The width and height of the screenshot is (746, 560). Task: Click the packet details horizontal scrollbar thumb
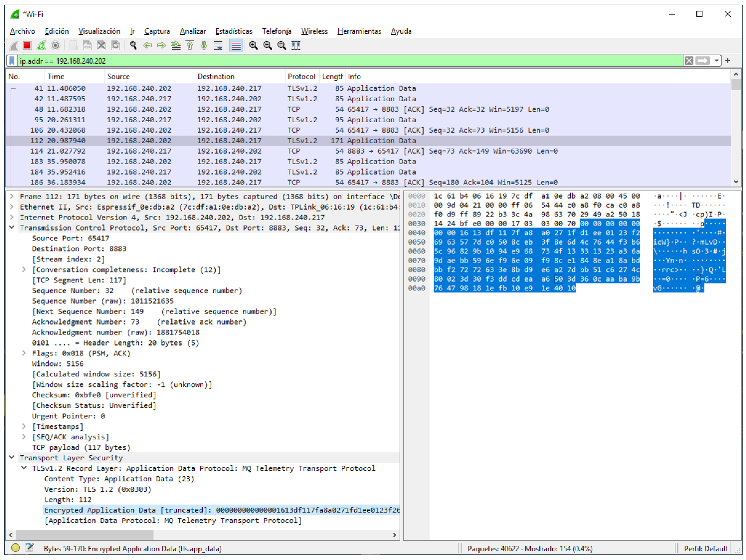click(x=84, y=535)
